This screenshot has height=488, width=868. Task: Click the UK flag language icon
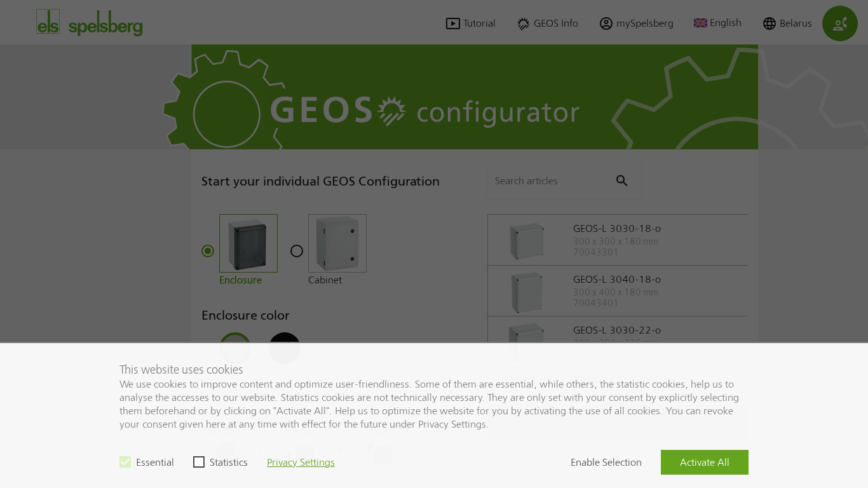[x=700, y=23]
